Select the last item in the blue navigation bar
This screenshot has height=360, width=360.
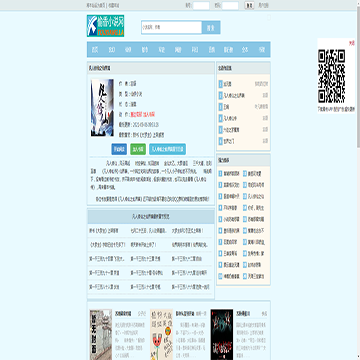262,50
